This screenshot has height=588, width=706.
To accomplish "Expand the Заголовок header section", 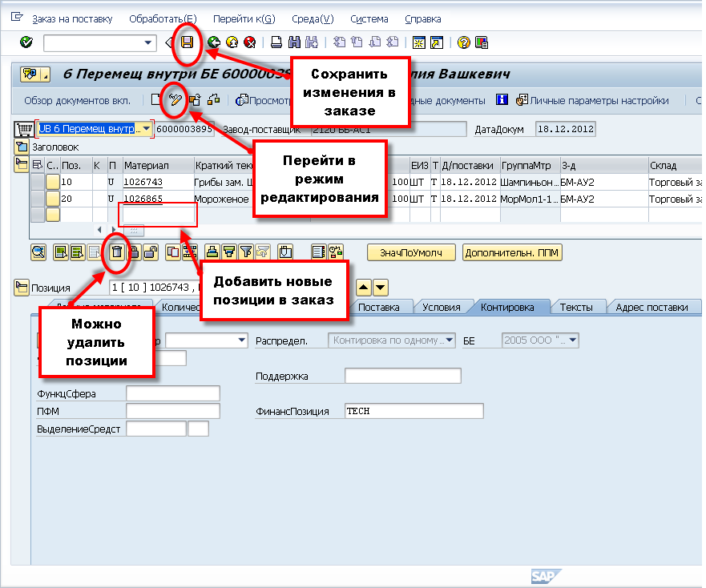I will 21,147.
